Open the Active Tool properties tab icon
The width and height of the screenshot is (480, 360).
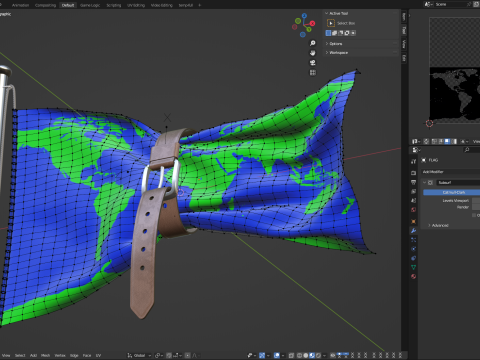coord(414,161)
